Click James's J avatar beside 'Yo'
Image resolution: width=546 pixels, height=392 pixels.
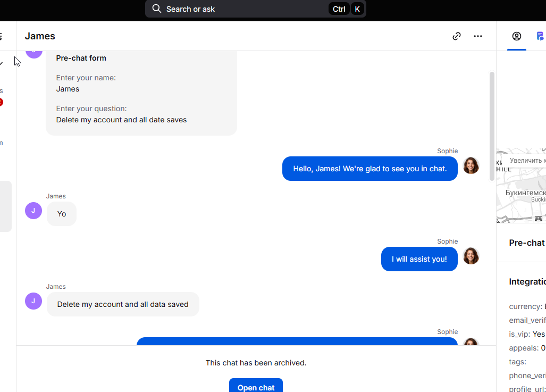click(x=33, y=211)
